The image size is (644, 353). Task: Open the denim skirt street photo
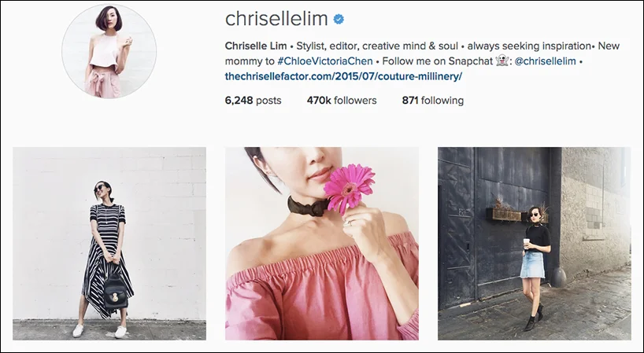click(x=535, y=244)
